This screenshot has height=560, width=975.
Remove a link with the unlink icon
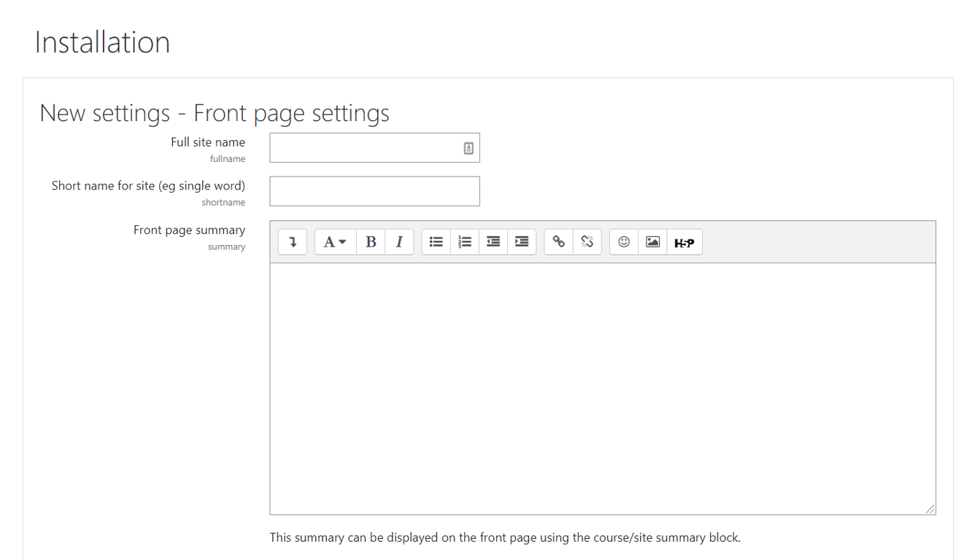[x=587, y=241]
